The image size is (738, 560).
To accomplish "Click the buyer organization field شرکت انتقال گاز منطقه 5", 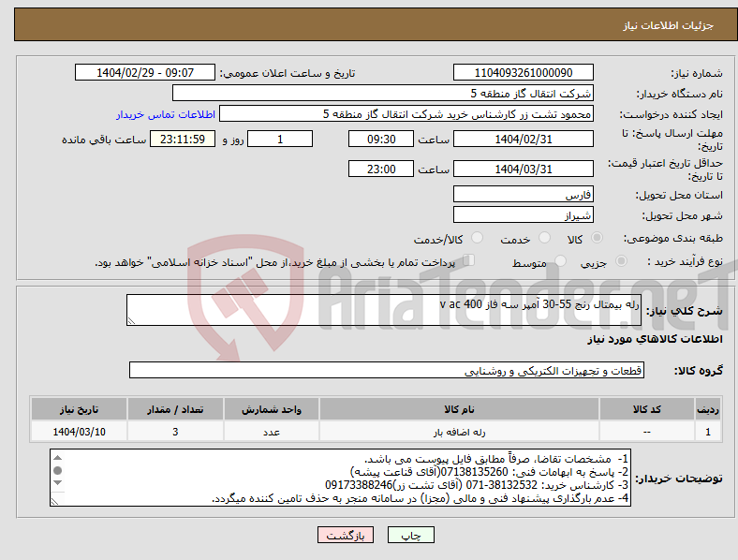I will (x=383, y=93).
